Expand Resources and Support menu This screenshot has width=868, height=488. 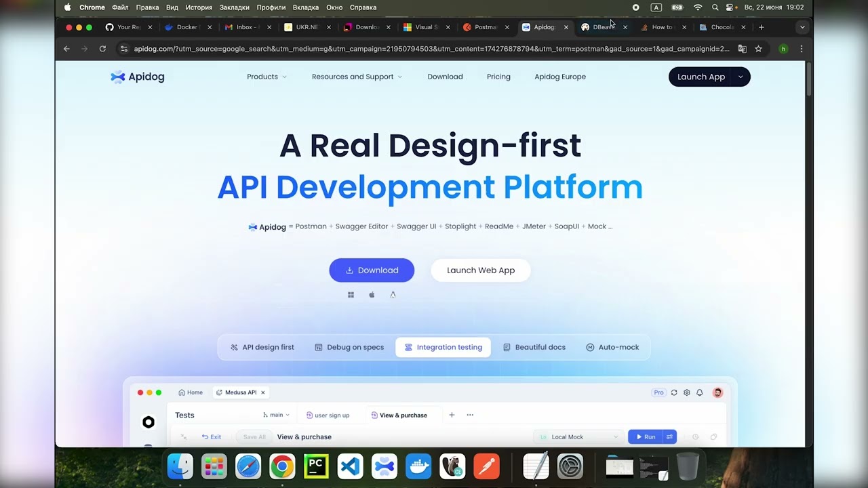(357, 77)
